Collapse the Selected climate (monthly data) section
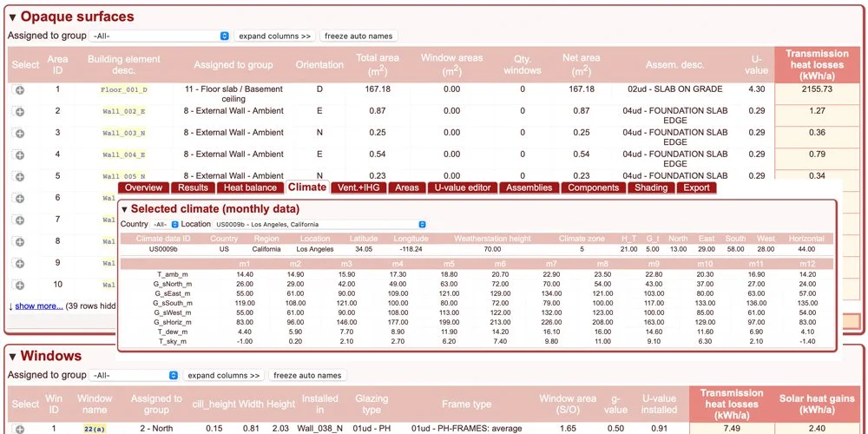Image resolution: width=868 pixels, height=434 pixels. point(124,209)
